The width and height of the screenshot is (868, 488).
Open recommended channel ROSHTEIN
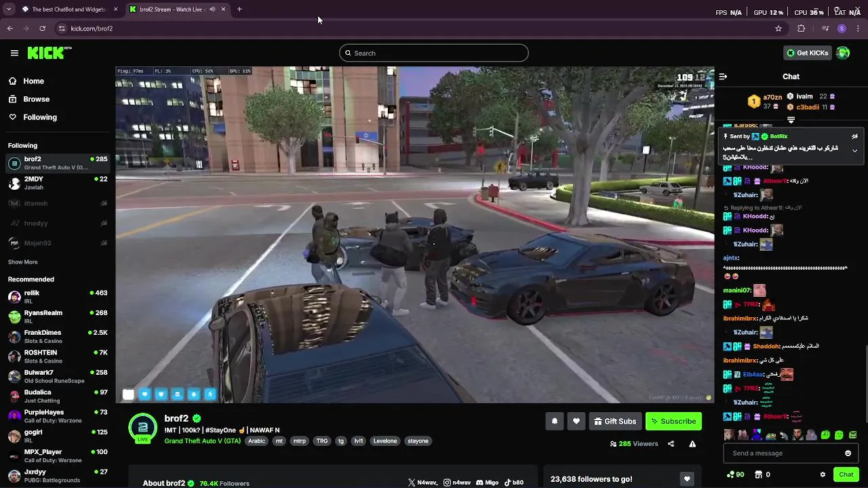pos(58,357)
